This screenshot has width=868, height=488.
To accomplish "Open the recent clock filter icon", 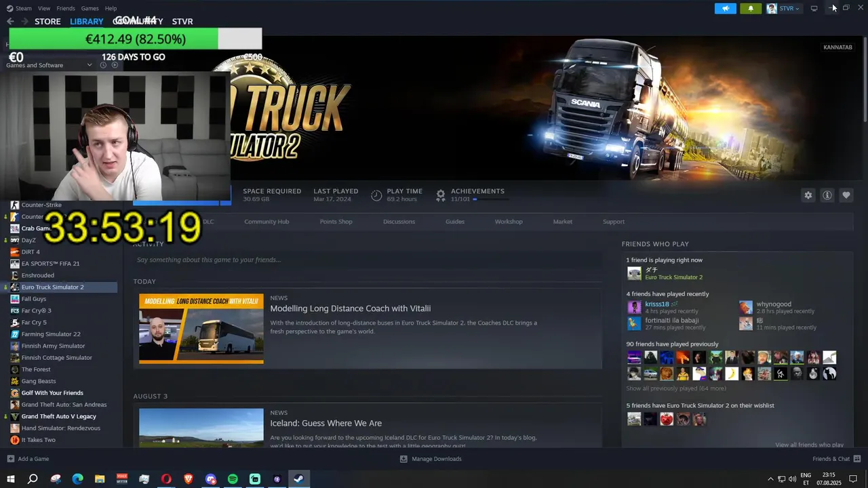I will point(103,65).
